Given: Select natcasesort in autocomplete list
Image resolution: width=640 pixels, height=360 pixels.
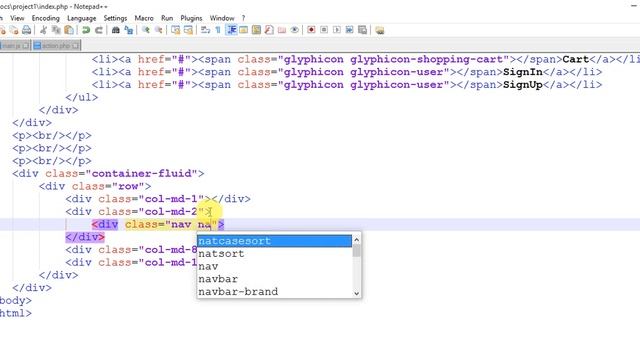Looking at the screenshot, I should (274, 241).
